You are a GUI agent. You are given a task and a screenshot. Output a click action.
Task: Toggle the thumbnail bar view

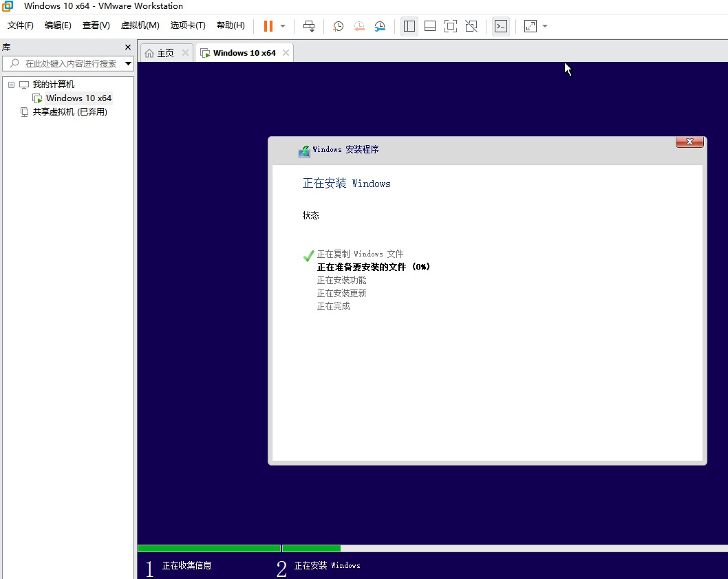(x=430, y=26)
